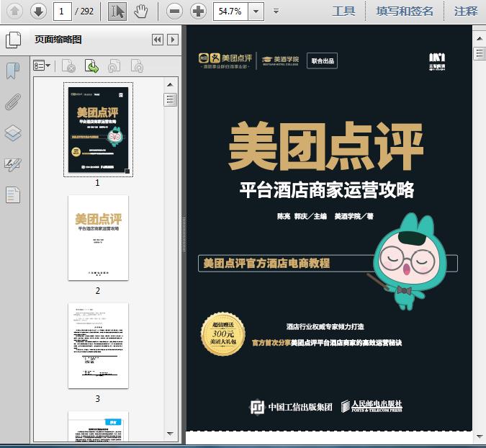This screenshot has width=486, height=448.
Task: Open the zoom level dropdown arrow
Action: click(x=256, y=12)
